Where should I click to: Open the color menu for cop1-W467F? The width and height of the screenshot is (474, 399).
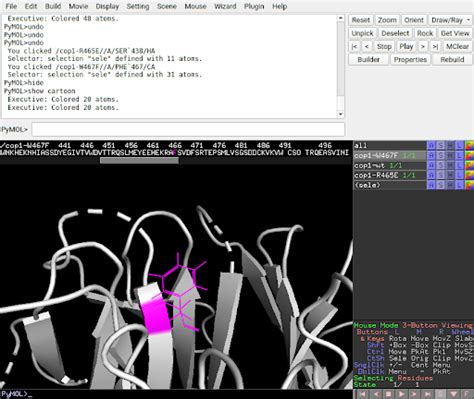pyautogui.click(x=469, y=155)
